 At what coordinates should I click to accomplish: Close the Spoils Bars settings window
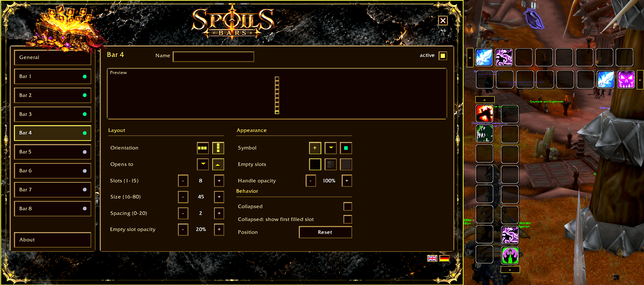coord(443,20)
